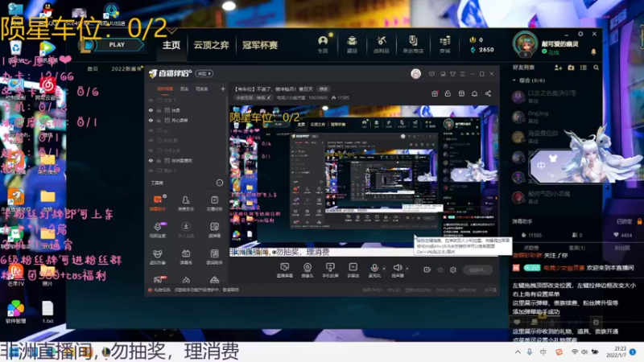
Task: Add a friend in friends list
Action: point(558,68)
